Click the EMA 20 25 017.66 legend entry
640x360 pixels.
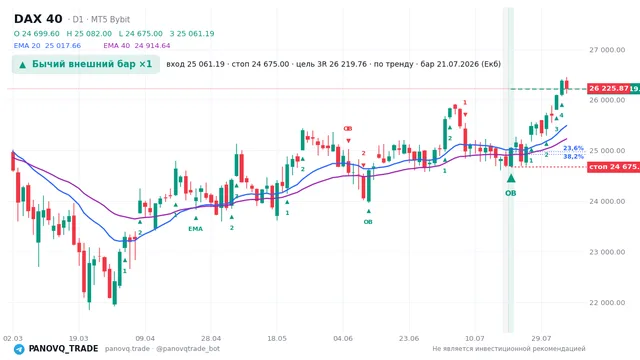click(47, 46)
